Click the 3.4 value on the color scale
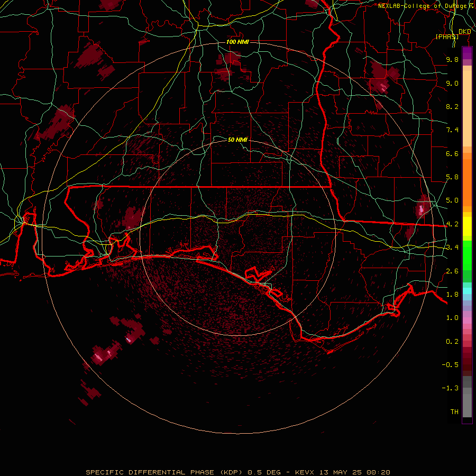The image size is (476, 476). (x=452, y=248)
